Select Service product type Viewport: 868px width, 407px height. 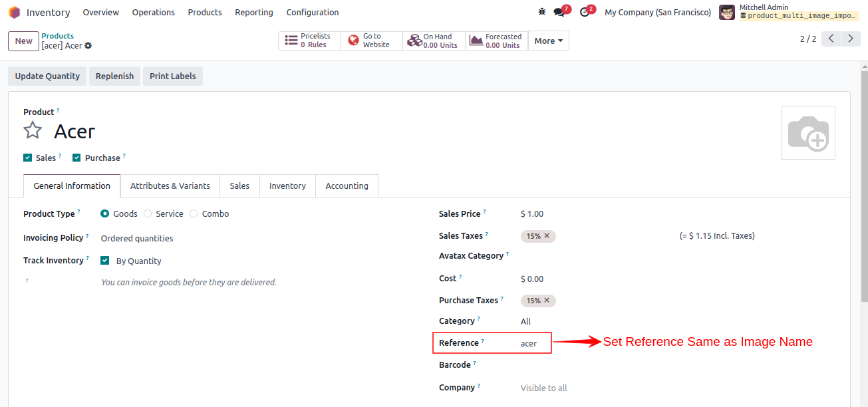tap(148, 214)
